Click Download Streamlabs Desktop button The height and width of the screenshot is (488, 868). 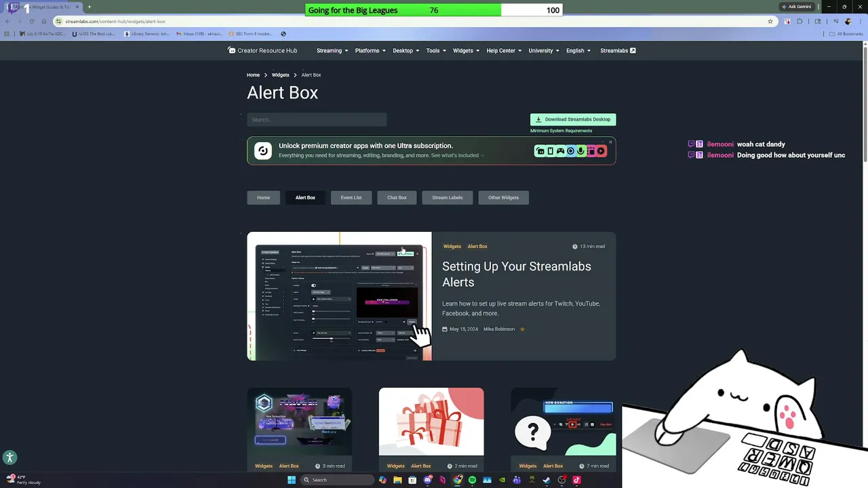[573, 119]
